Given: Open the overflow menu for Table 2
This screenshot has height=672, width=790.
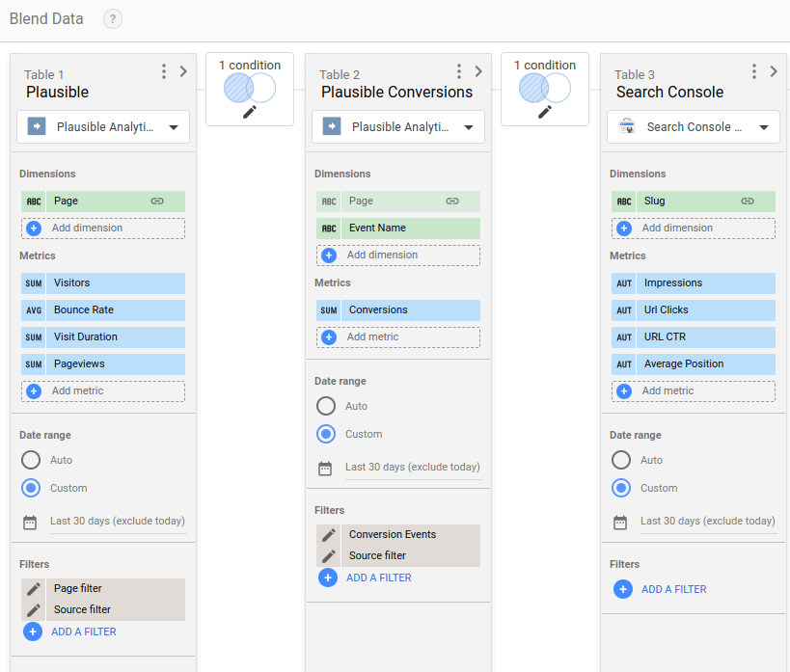Looking at the screenshot, I should tap(458, 71).
